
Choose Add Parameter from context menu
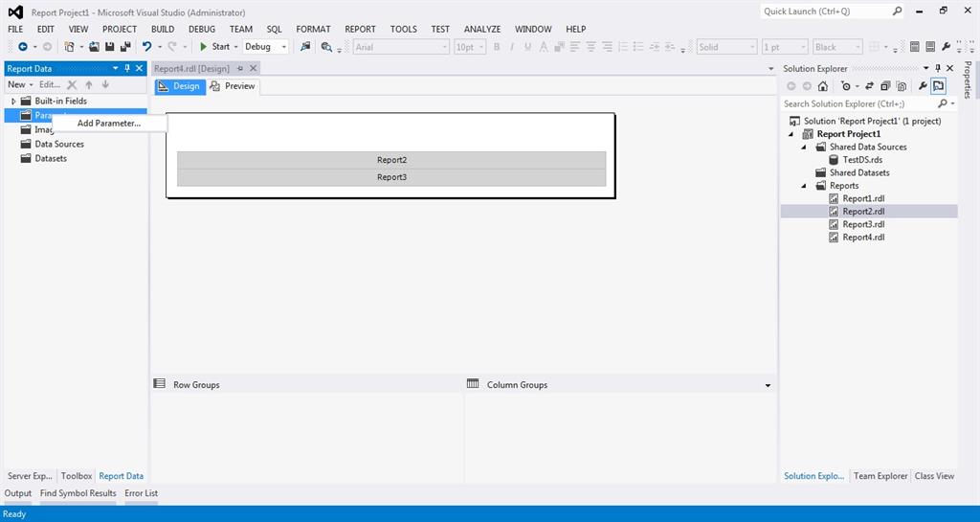tap(109, 124)
